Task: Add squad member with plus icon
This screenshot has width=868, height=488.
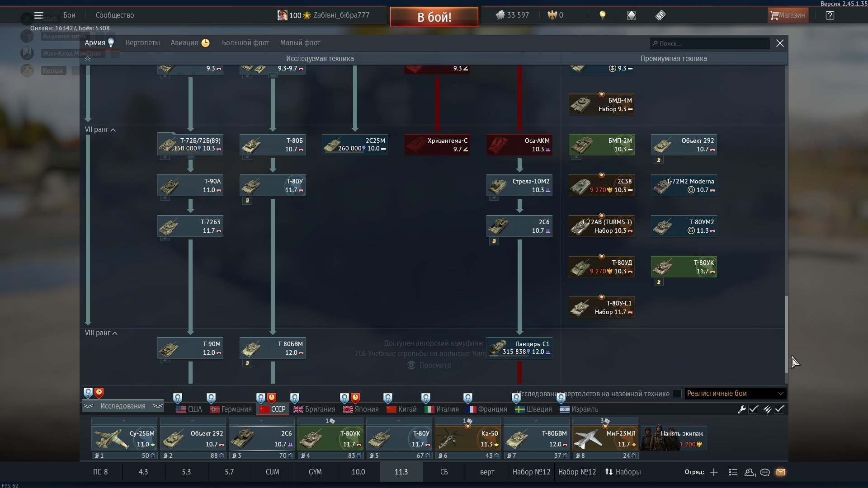Action: pyautogui.click(x=714, y=472)
